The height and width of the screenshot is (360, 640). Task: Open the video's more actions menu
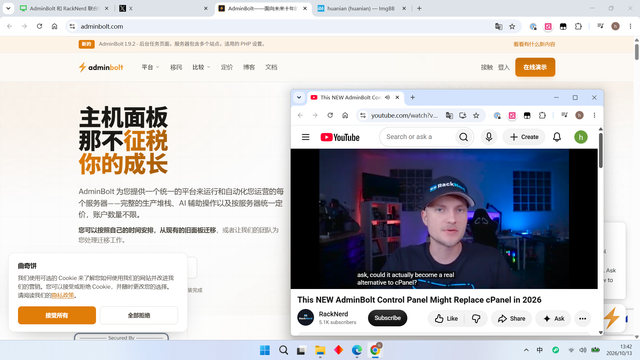click(582, 318)
